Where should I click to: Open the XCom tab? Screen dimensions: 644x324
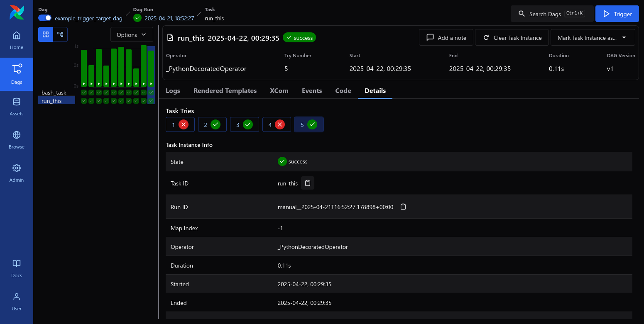tap(279, 90)
